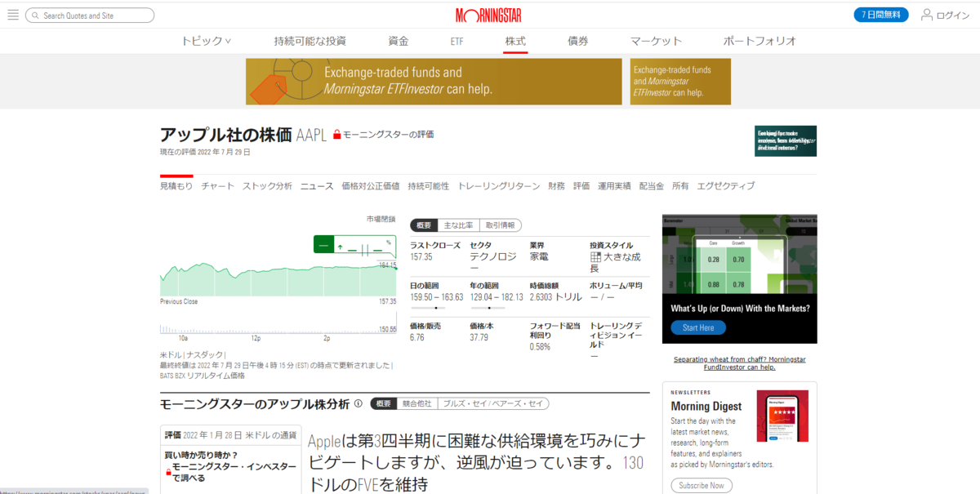This screenshot has height=494, width=980.
Task: Open 持続可能な投資 nav item
Action: click(310, 41)
